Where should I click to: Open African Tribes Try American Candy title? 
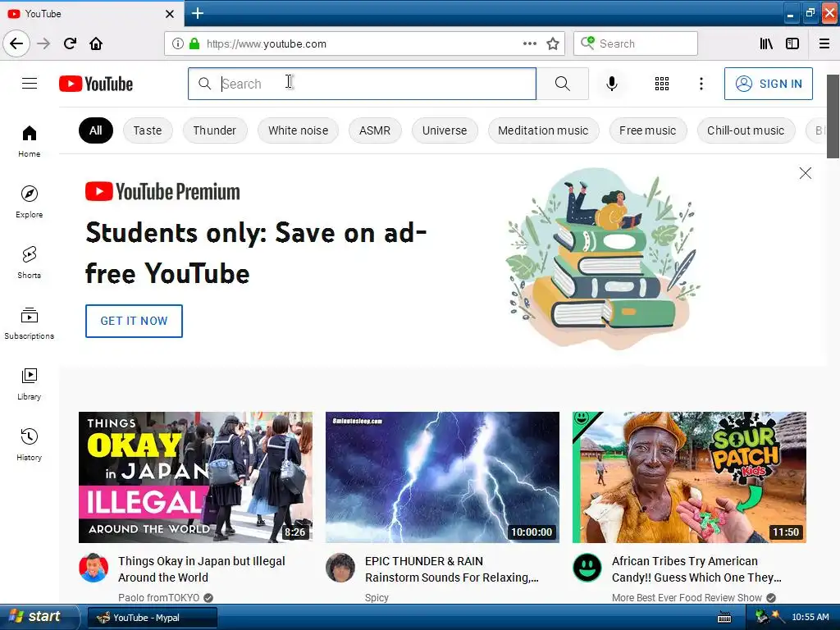(x=696, y=569)
